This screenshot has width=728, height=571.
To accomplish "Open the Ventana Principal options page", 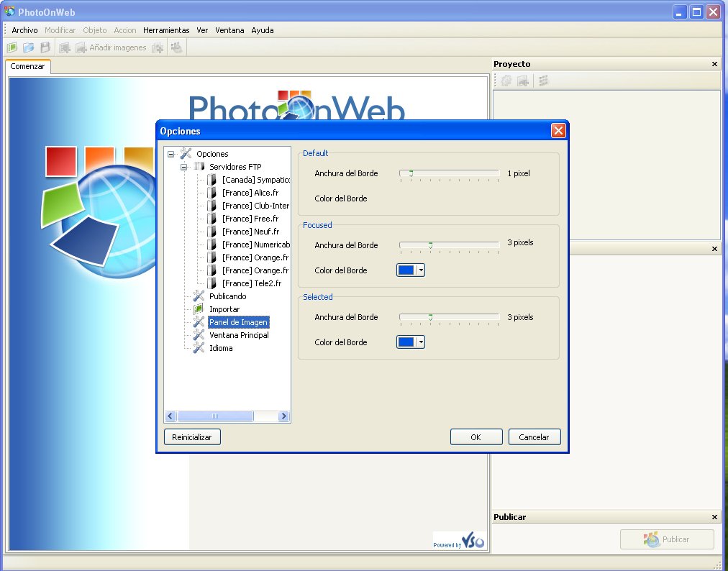I will (x=239, y=336).
